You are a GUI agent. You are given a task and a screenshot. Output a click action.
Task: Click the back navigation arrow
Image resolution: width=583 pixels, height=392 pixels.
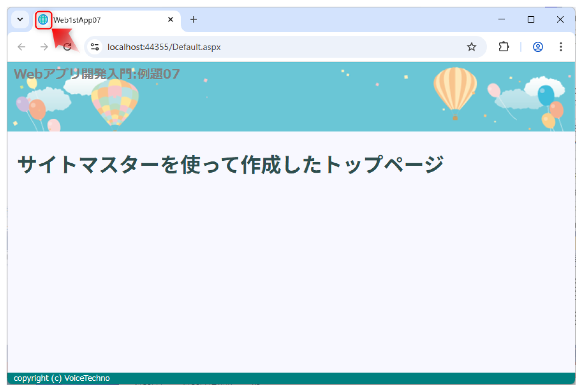point(21,47)
